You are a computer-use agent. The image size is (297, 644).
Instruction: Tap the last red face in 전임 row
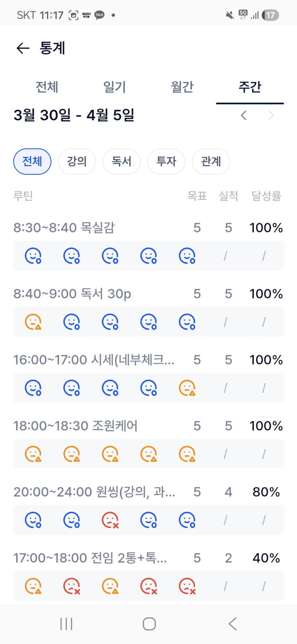click(187, 586)
